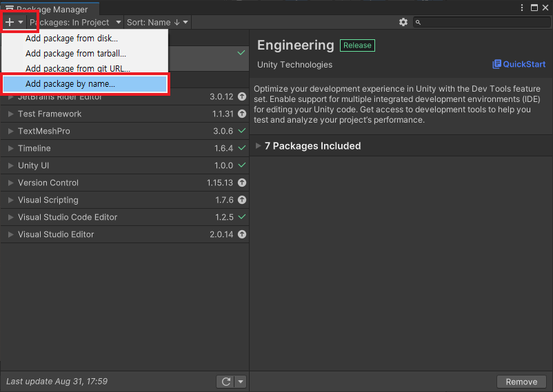Click installed checkmark for Timeline
Image resolution: width=553 pixels, height=392 pixels.
242,148
